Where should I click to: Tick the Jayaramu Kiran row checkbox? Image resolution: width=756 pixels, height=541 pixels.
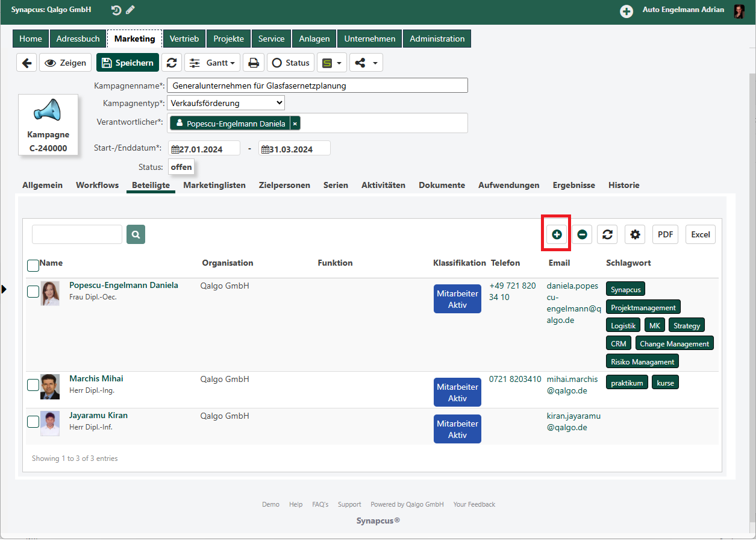[x=33, y=422]
